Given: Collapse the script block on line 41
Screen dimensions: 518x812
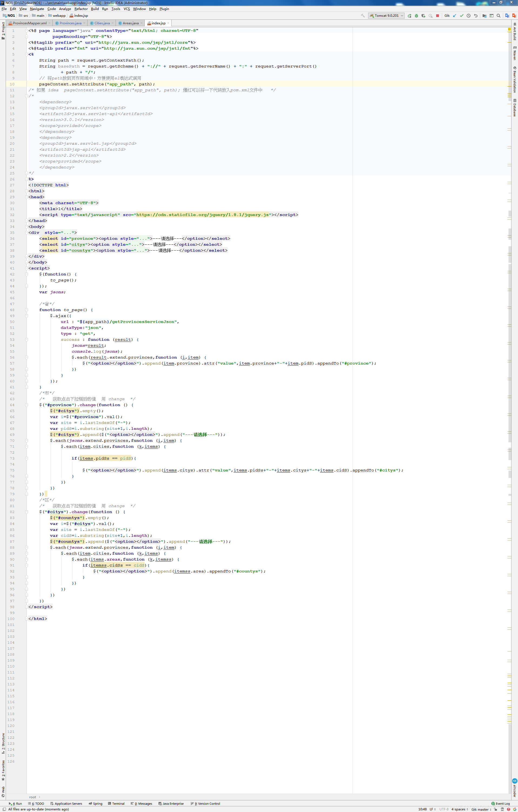Looking at the screenshot, I should point(26,268).
